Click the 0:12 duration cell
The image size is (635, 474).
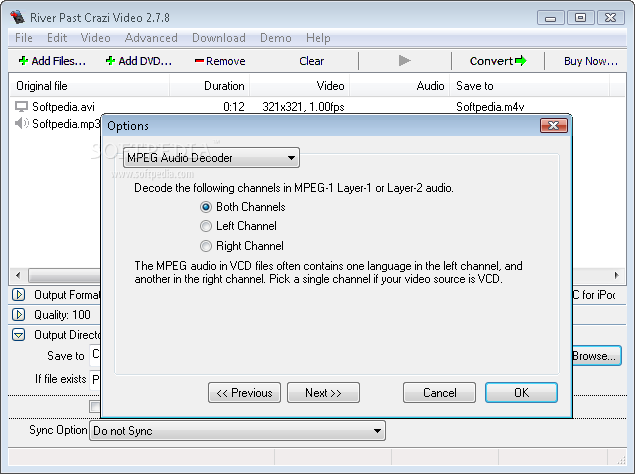click(x=234, y=107)
